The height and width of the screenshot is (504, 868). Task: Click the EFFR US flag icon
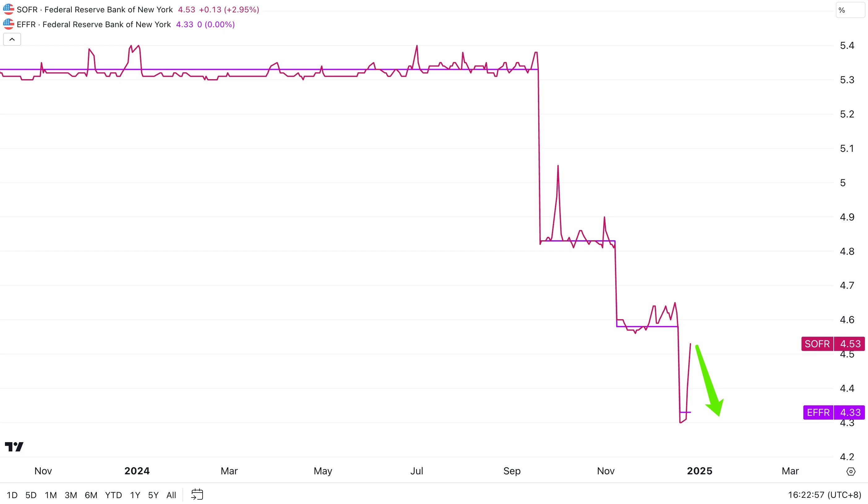[x=9, y=24]
